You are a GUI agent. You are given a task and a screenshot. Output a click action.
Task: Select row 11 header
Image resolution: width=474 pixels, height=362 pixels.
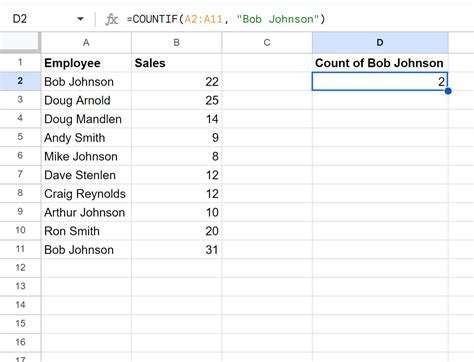[x=20, y=249]
